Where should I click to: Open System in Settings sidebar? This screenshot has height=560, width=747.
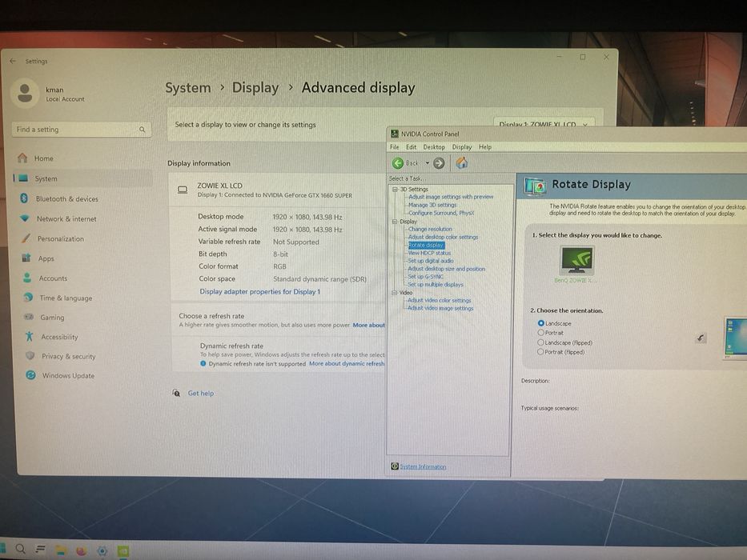tap(82, 178)
